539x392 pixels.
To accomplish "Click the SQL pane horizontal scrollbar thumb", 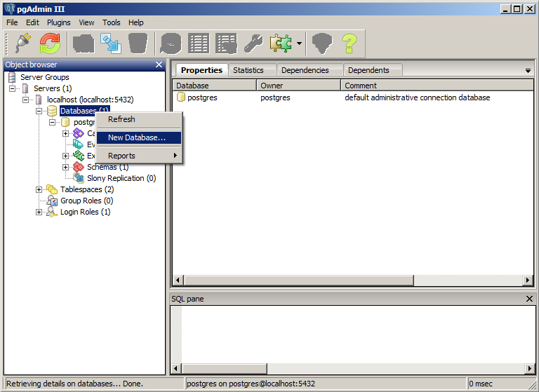I will pyautogui.click(x=224, y=369).
